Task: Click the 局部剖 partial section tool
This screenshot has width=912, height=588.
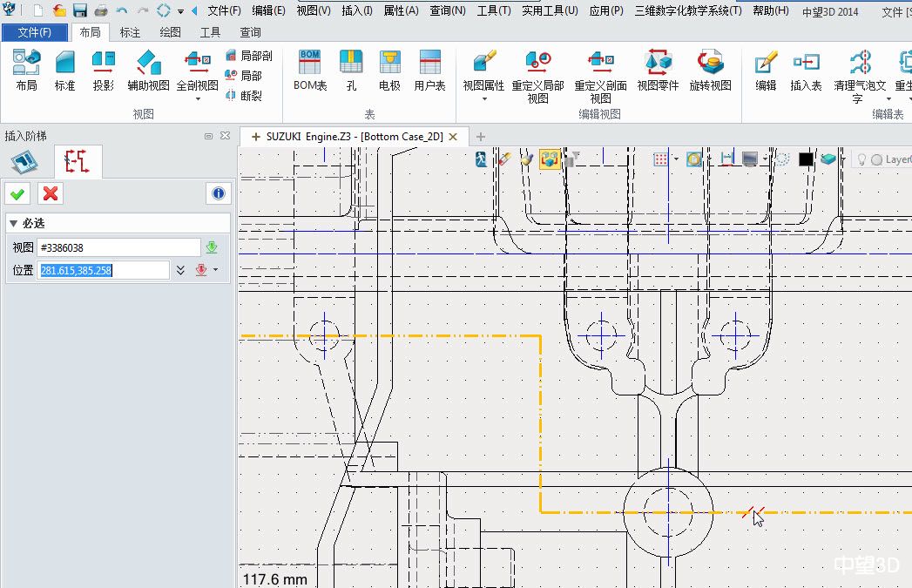Action: coord(248,56)
